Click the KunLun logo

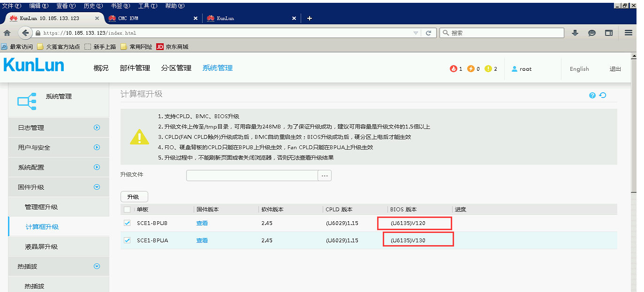[x=34, y=65]
